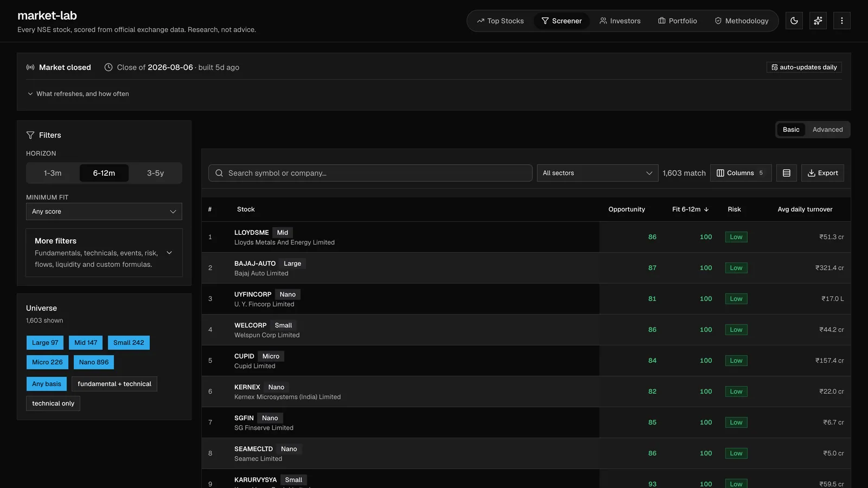
Task: Click the opportunity score 81 for UYFINCORP
Action: tap(652, 299)
